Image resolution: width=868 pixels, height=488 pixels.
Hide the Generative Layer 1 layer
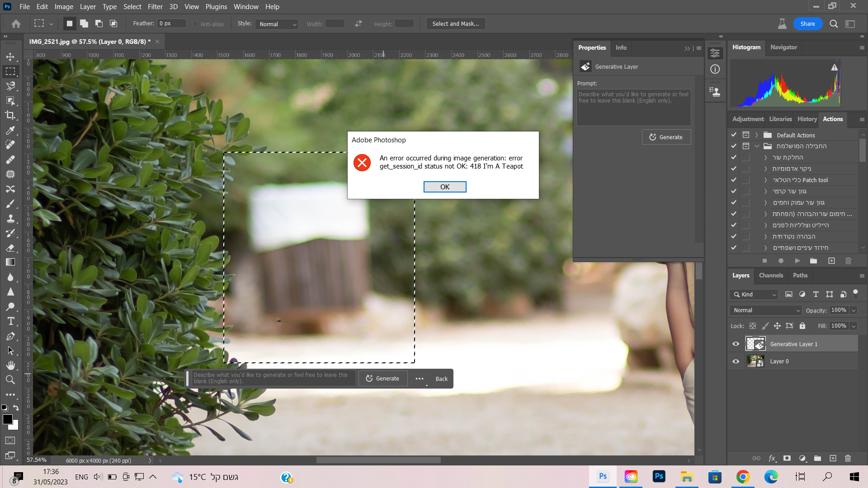click(736, 344)
